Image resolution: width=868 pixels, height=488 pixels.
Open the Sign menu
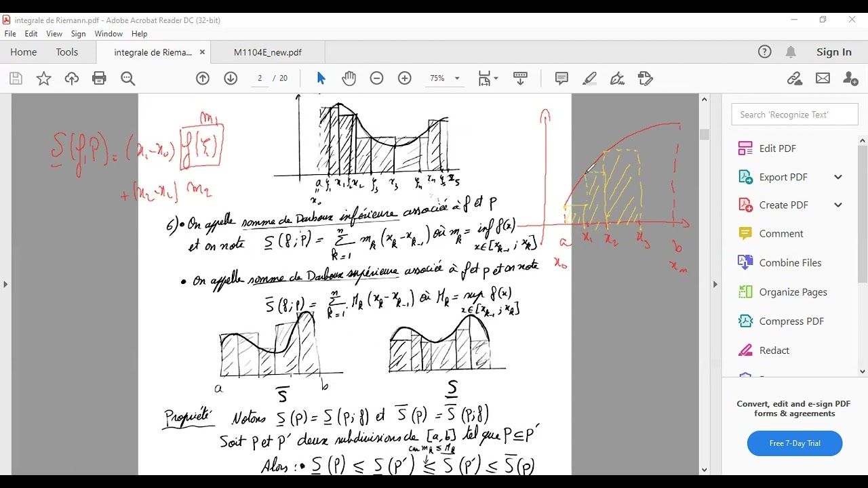[79, 34]
